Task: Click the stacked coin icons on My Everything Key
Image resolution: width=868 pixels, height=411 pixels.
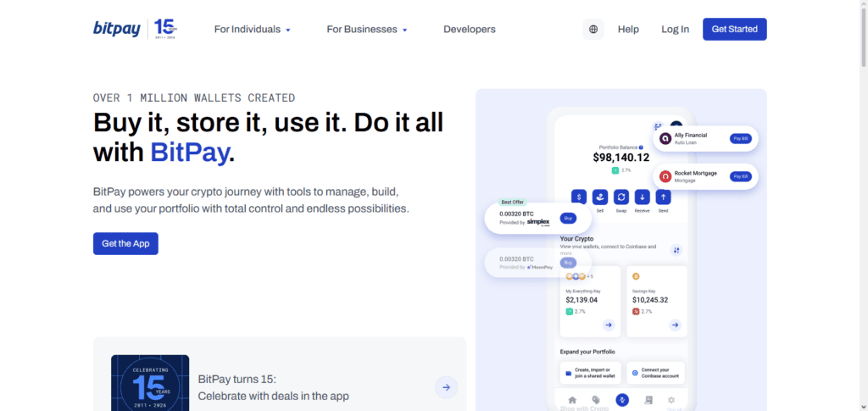Action: (576, 276)
